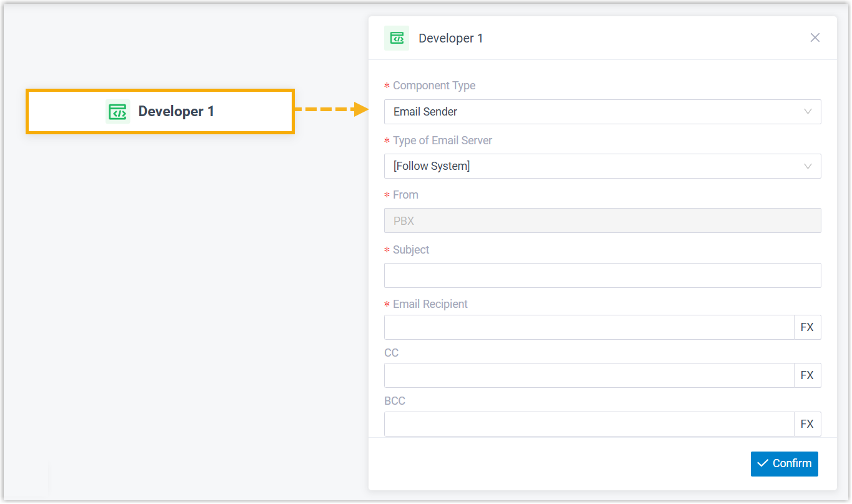Open the Type of Email Server dropdown
The width and height of the screenshot is (852, 504).
tap(602, 166)
